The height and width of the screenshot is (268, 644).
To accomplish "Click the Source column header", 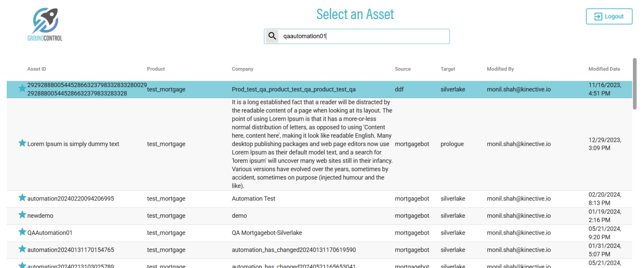I will coord(402,69).
